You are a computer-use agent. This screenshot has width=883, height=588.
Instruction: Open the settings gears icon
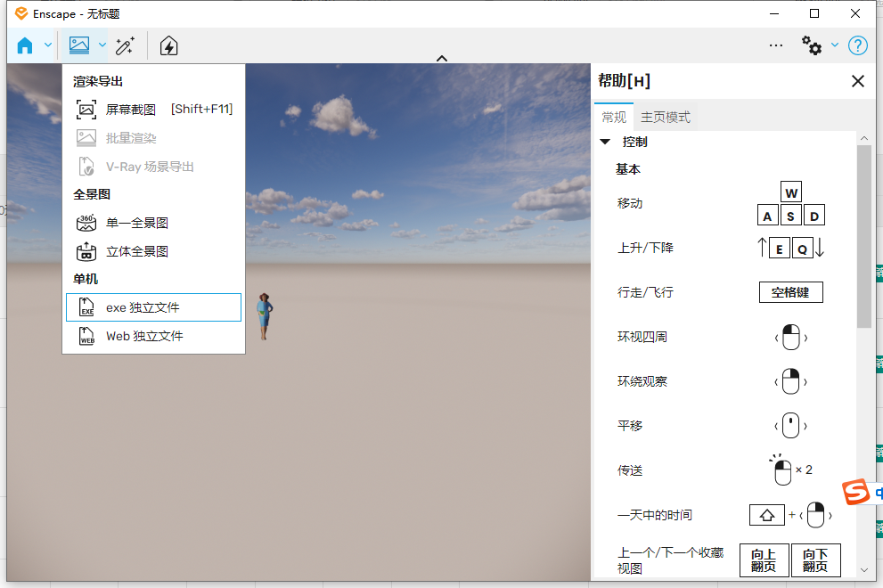click(x=812, y=45)
